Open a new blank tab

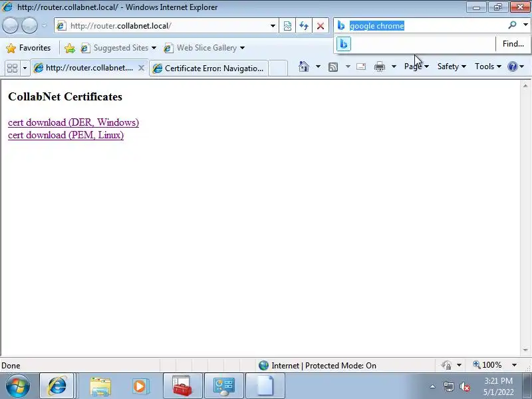click(x=278, y=68)
